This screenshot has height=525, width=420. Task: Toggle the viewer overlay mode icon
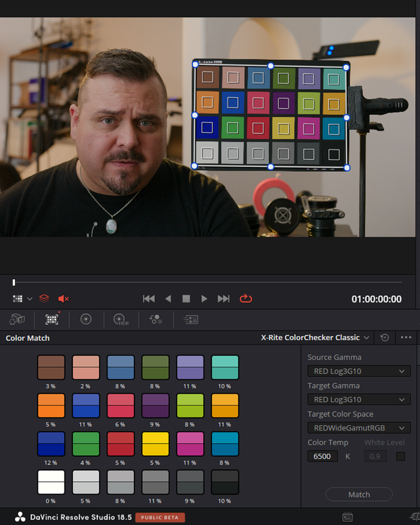[x=18, y=299]
